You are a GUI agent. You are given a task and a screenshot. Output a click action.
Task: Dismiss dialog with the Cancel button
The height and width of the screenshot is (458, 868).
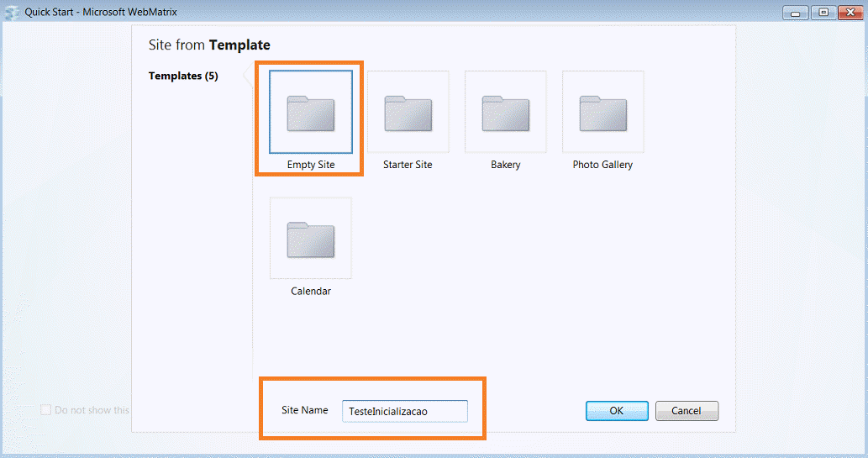687,411
